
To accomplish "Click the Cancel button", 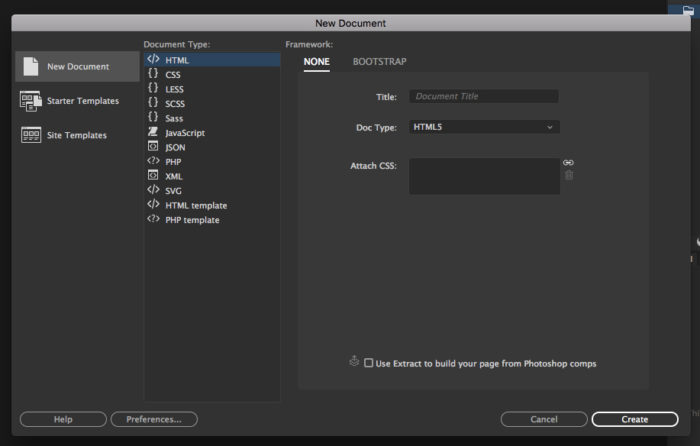I will (544, 419).
